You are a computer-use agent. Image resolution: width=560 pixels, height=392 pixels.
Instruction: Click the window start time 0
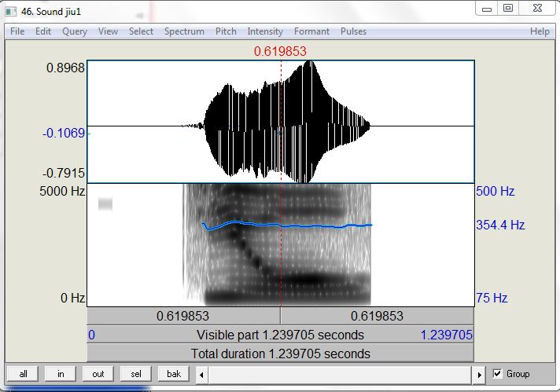92,335
